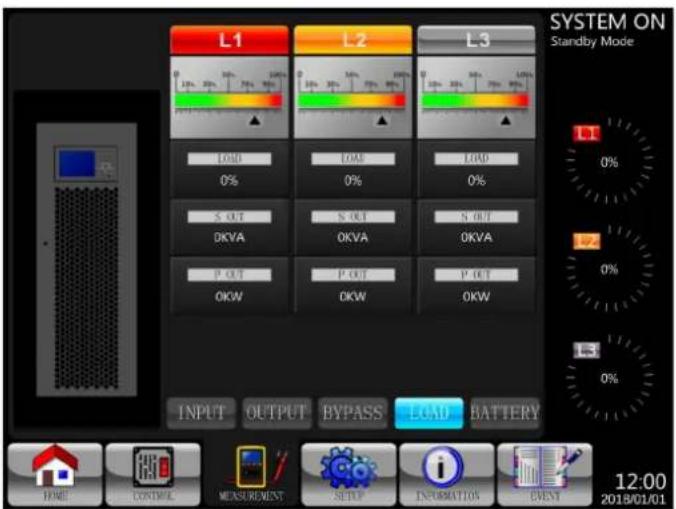
Task: Open the EVENT log icon
Action: point(545,474)
